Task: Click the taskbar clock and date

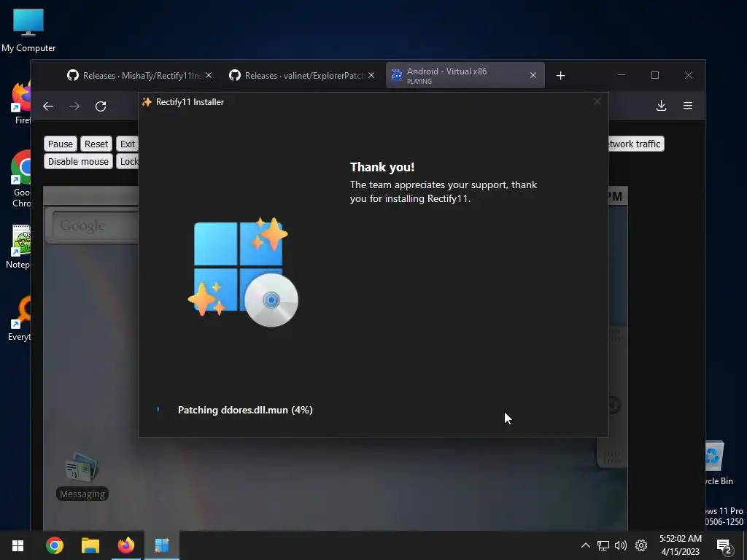Action: point(681,545)
